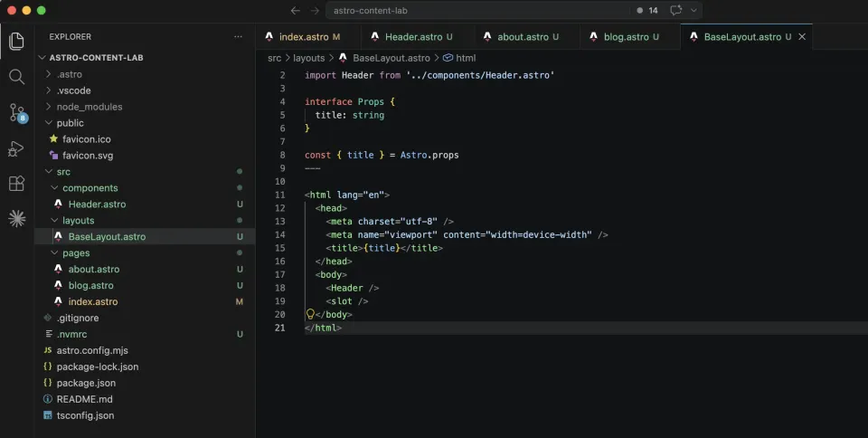Click the tsconfig.json file icon
The image size is (868, 438).
48,414
